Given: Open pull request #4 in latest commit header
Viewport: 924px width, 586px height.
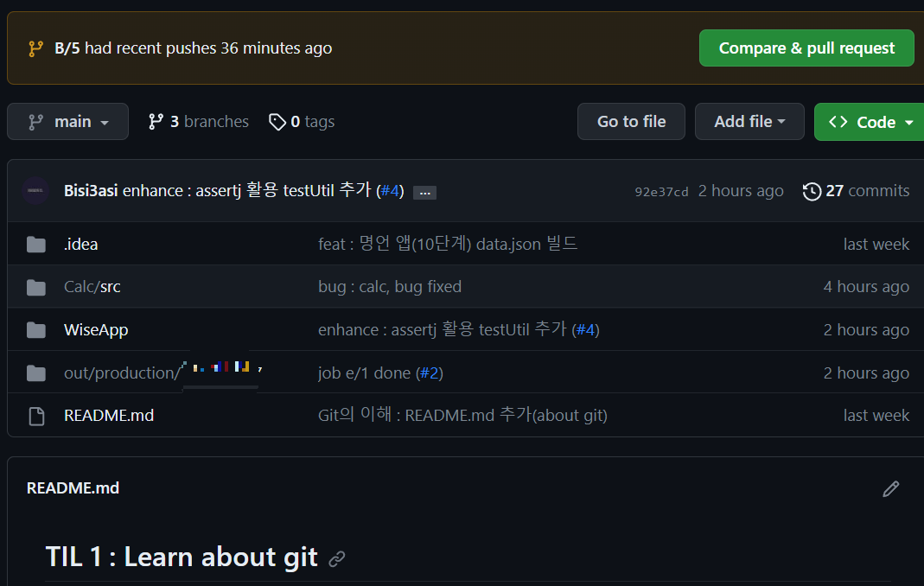Looking at the screenshot, I should [x=390, y=190].
